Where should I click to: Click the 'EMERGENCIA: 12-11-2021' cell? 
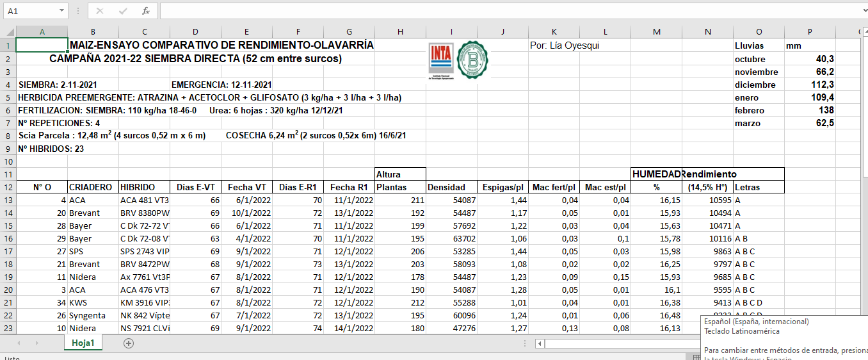pyautogui.click(x=221, y=85)
